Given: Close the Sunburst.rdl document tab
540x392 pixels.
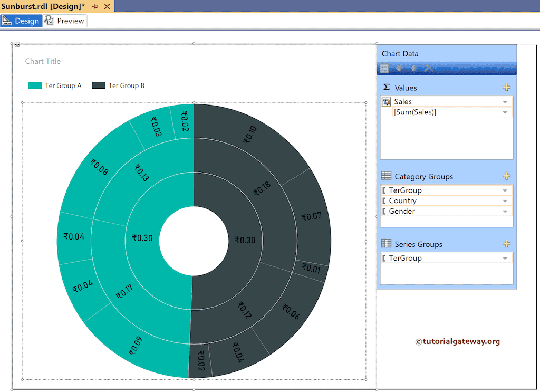Looking at the screenshot, I should [x=107, y=6].
